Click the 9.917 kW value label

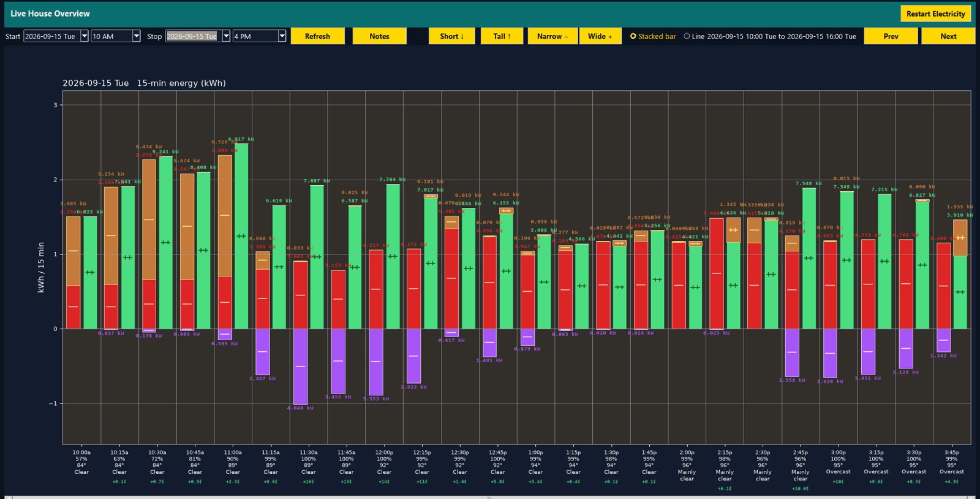click(241, 139)
